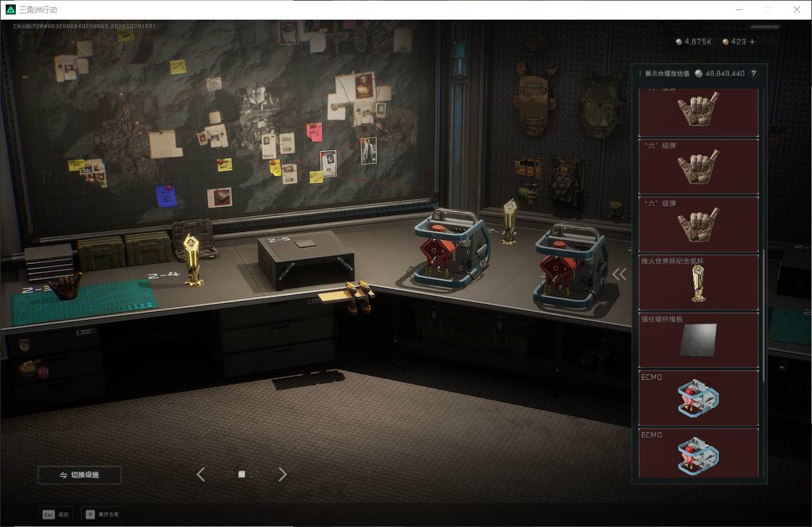The image size is (812, 527).
Task: Click the 展示台摆放估值 panel title
Action: 667,73
